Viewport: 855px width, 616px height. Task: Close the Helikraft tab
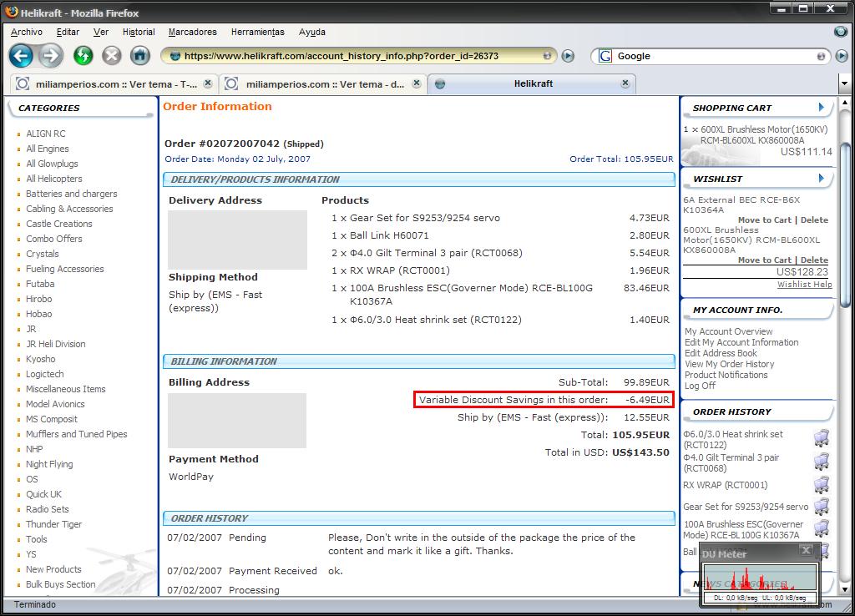click(x=625, y=83)
